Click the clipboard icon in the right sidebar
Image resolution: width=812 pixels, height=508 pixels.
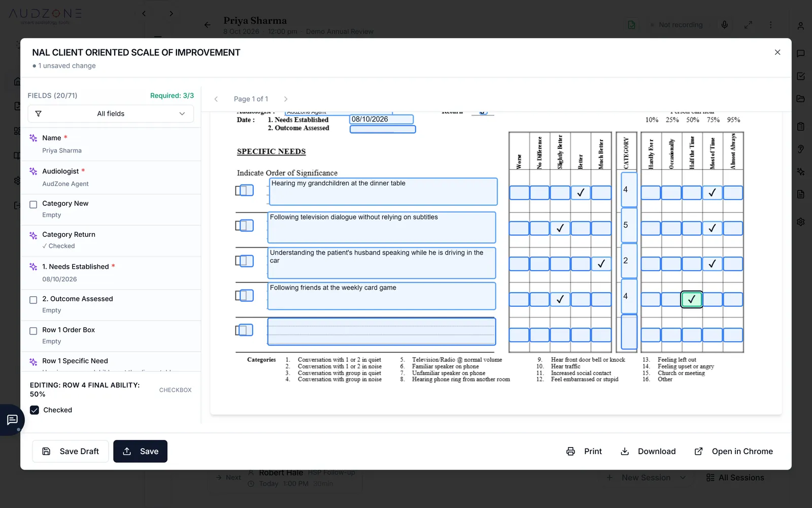800,126
